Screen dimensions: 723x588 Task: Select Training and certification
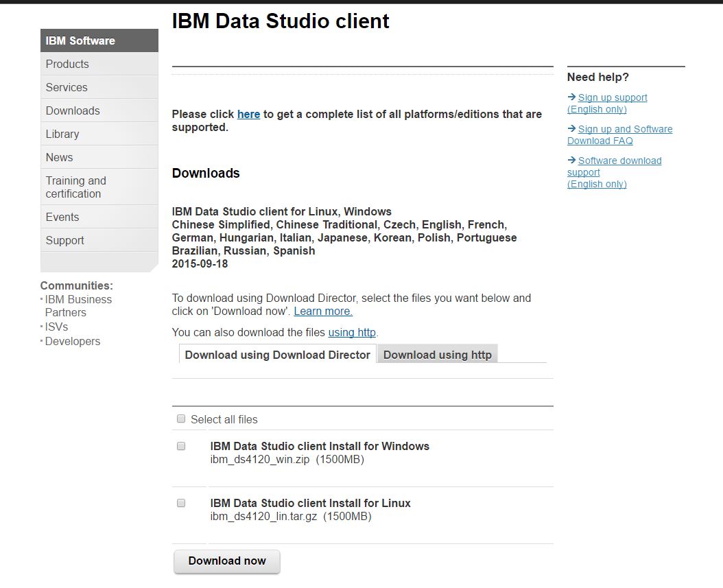tap(75, 187)
